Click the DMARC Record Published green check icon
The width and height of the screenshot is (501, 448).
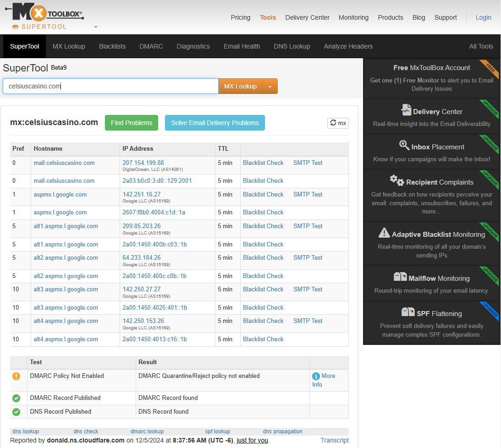pyautogui.click(x=17, y=398)
